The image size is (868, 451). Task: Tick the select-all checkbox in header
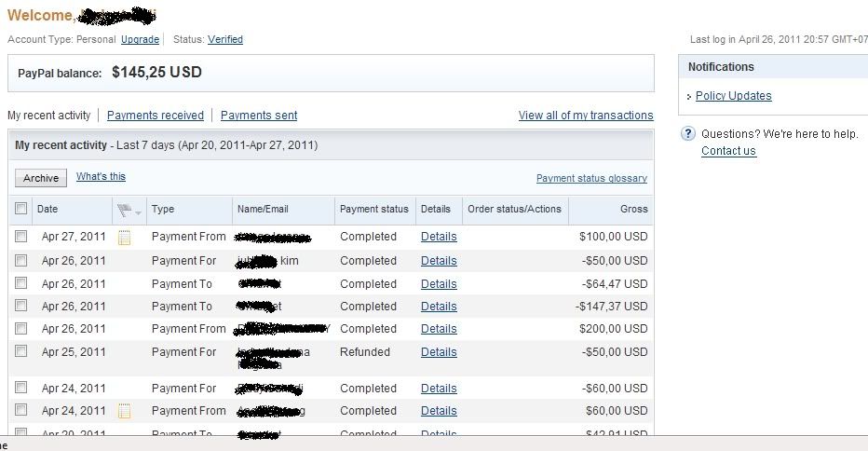(x=21, y=209)
